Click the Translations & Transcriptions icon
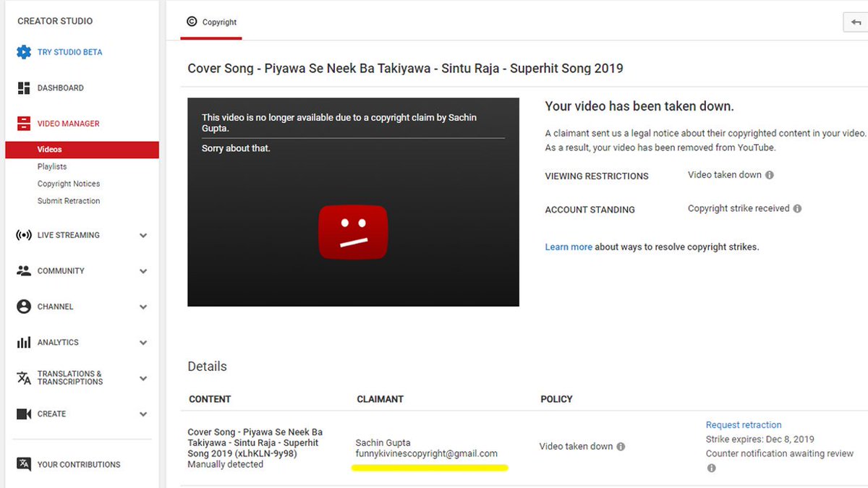868x488 pixels. click(24, 378)
